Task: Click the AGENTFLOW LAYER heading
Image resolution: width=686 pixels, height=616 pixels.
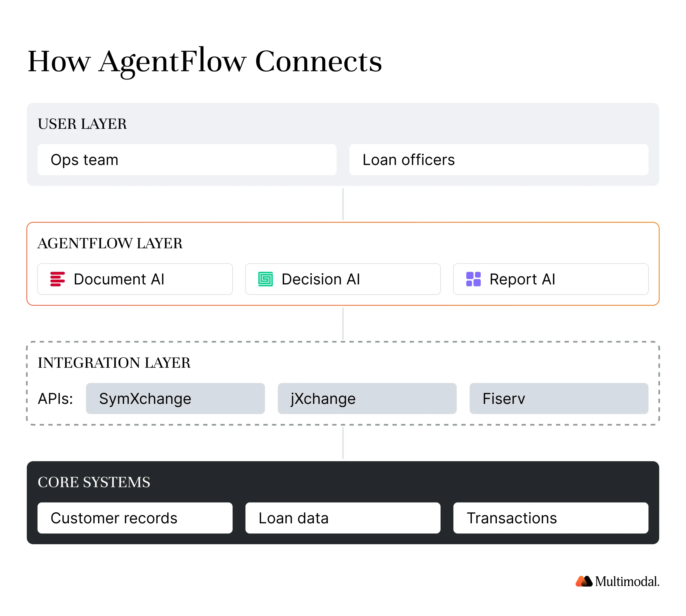Action: pos(110,243)
